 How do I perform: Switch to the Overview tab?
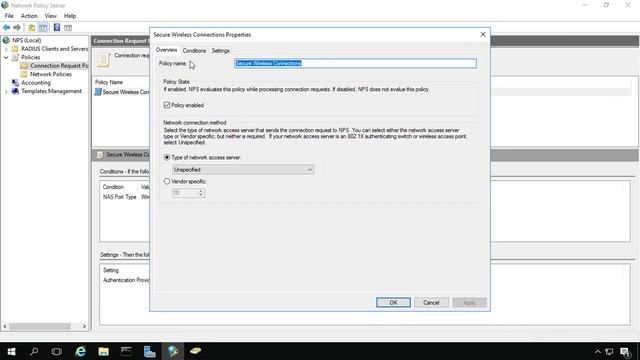pyautogui.click(x=167, y=50)
